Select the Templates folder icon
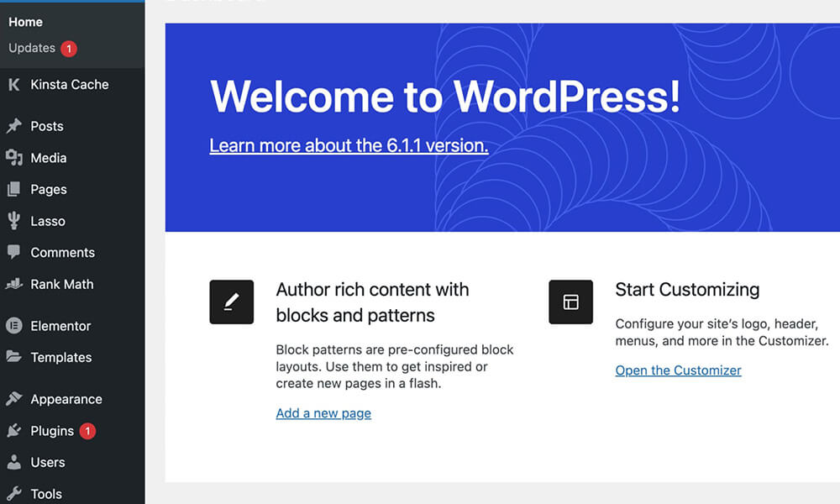840x504 pixels. click(14, 357)
